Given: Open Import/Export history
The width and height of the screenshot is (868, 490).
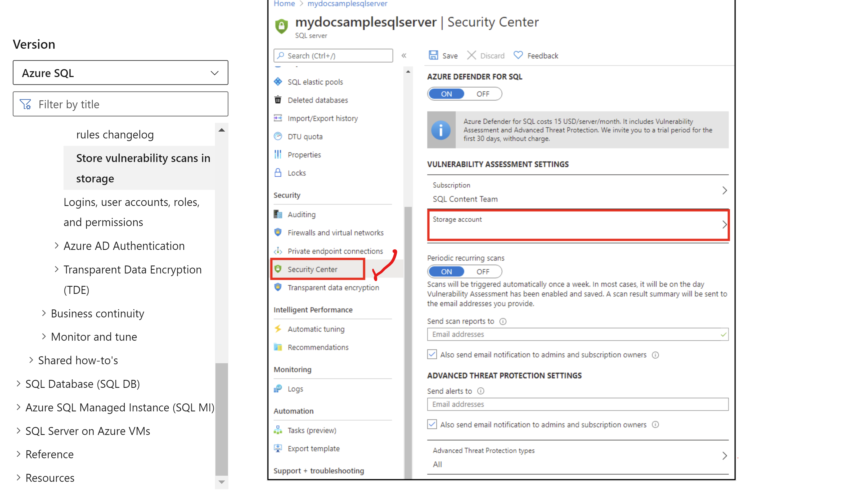Looking at the screenshot, I should (322, 118).
